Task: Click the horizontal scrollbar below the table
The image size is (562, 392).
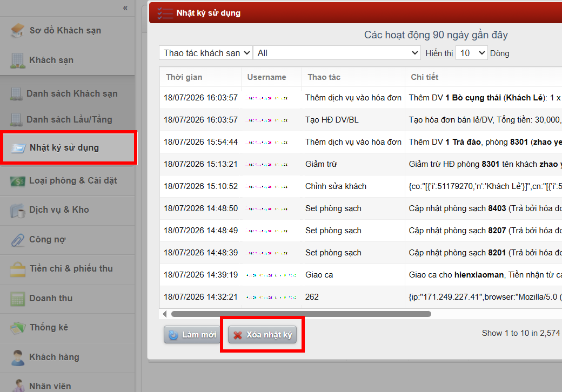Action: [301, 314]
